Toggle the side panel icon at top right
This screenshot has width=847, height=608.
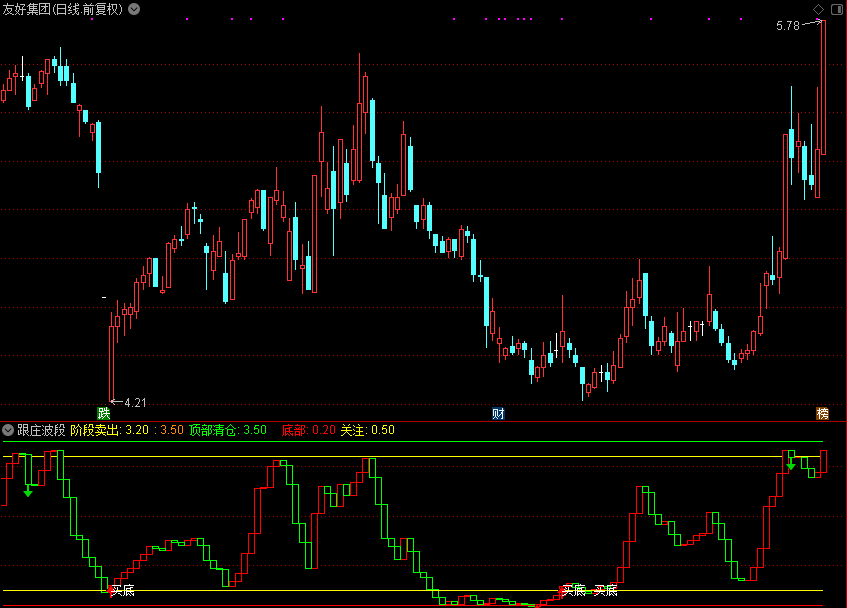coord(837,9)
